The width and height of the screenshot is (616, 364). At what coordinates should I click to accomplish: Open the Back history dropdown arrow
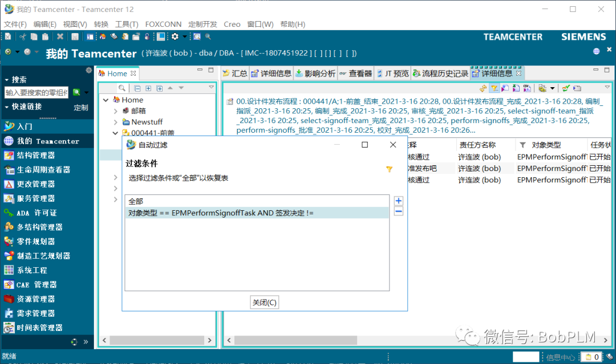click(17, 52)
